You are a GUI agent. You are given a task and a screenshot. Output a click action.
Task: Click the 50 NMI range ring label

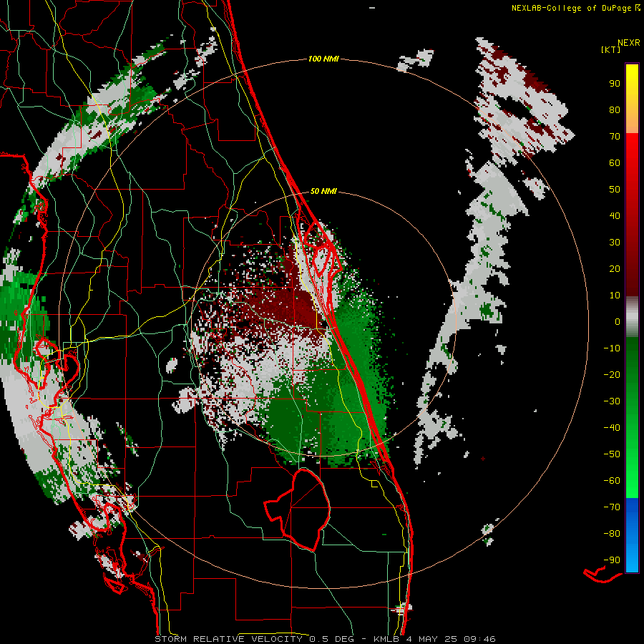pos(323,191)
